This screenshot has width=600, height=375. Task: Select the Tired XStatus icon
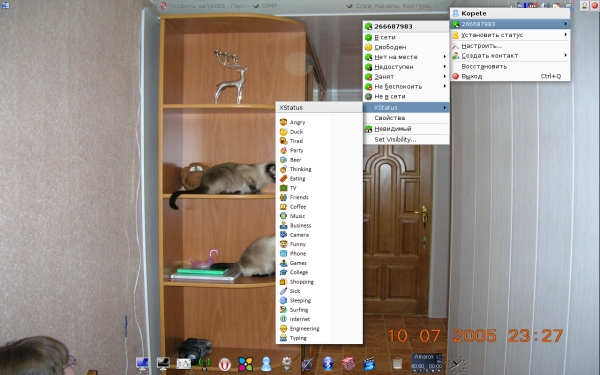283,141
